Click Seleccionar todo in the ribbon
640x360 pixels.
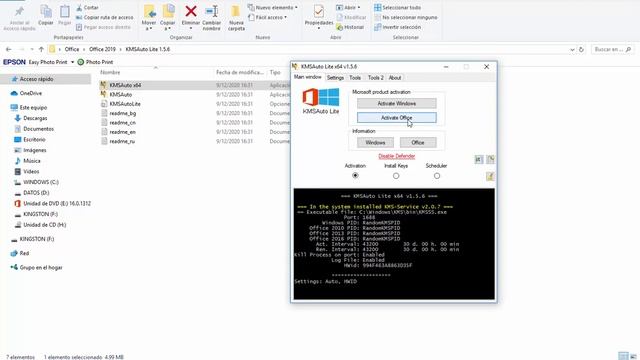click(398, 7)
